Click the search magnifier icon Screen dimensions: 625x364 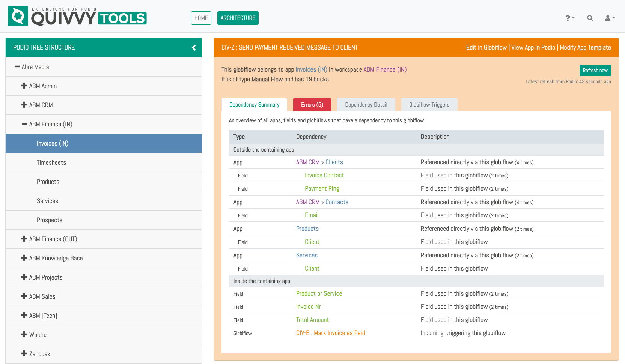590,18
